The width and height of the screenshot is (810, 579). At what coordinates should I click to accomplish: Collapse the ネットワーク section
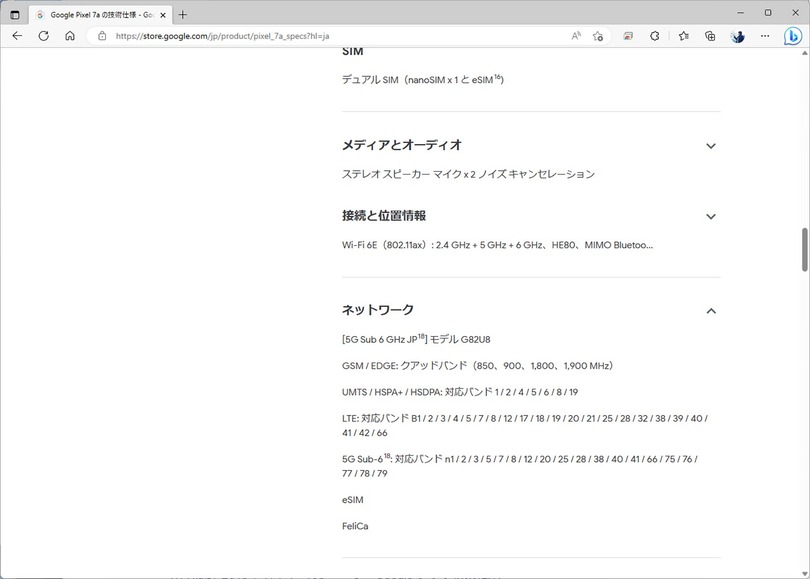click(x=711, y=310)
